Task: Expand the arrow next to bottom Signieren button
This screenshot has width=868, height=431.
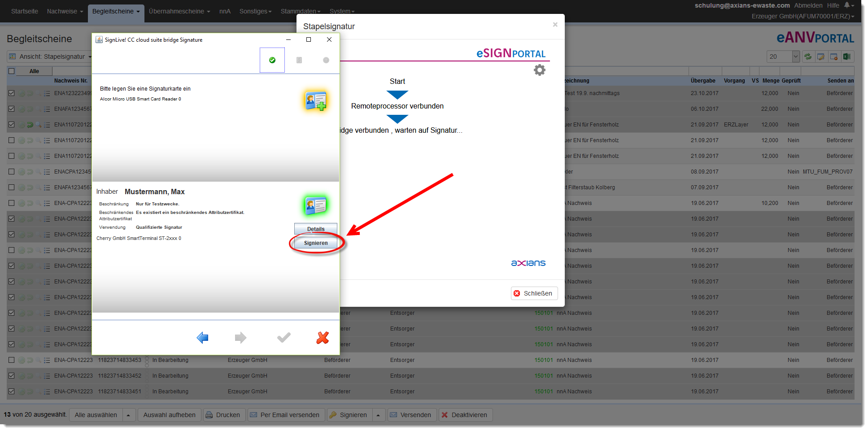Action: (x=378, y=415)
